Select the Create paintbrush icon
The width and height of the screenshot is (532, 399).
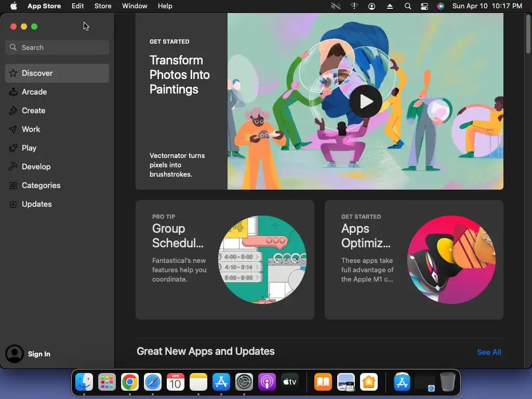coord(13,110)
